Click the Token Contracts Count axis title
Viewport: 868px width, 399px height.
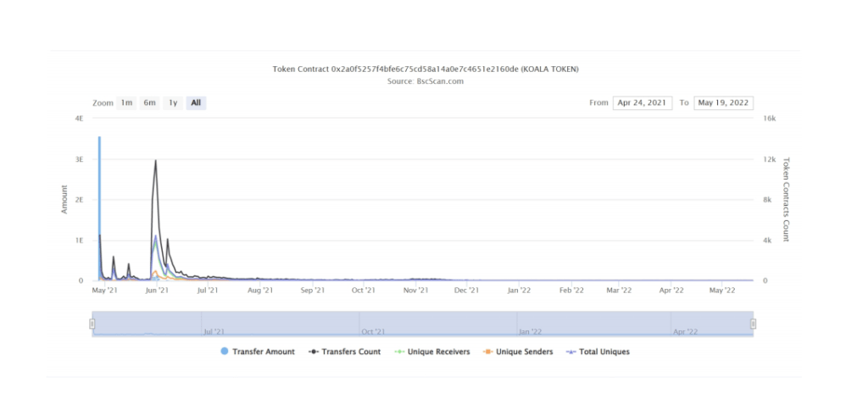coord(784,199)
